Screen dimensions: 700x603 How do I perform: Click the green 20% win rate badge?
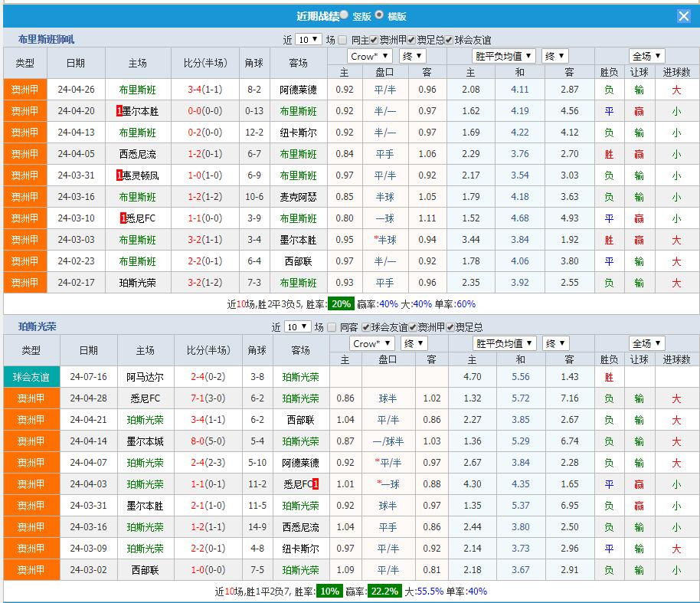pyautogui.click(x=341, y=304)
